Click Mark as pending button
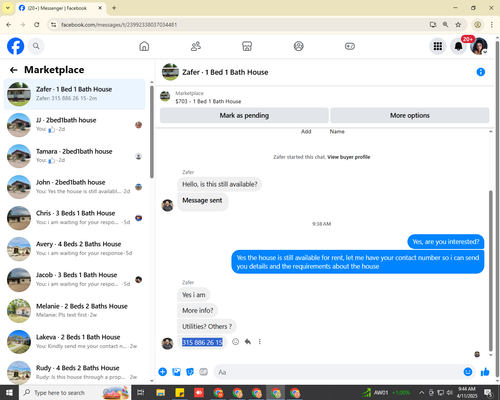 [244, 115]
